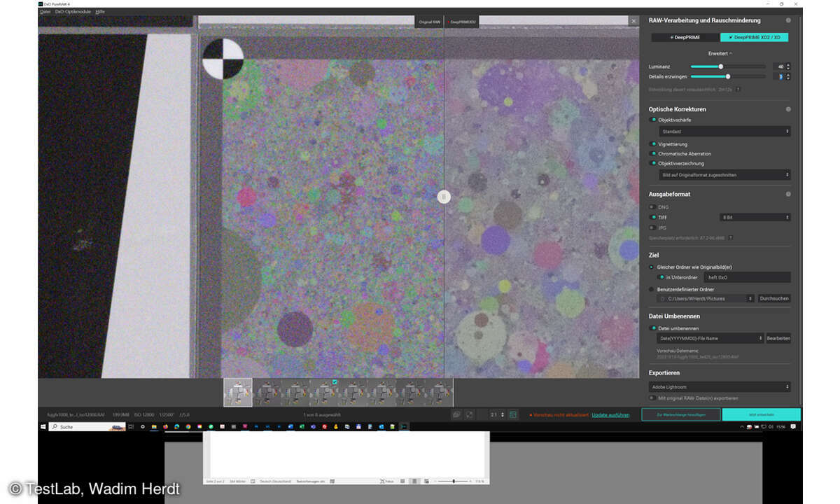Collapse the Erweitert advanced settings
Viewport: 840px width, 504px height.
[720, 53]
